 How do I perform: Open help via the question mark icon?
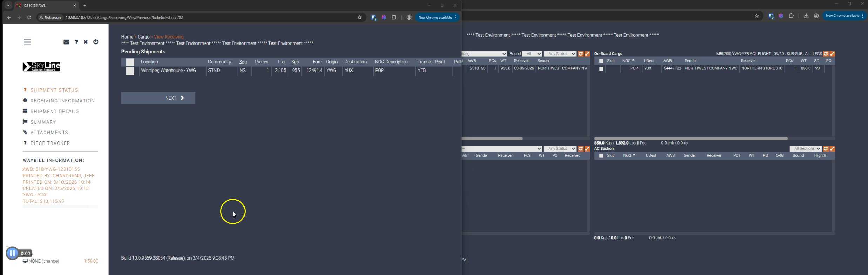tap(76, 42)
